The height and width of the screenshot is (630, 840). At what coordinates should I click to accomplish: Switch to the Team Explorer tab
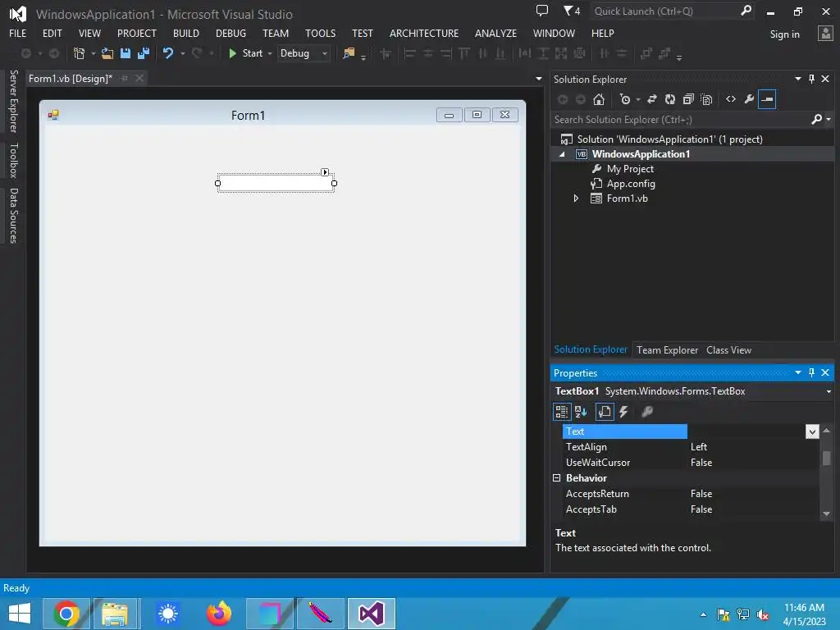pos(667,349)
